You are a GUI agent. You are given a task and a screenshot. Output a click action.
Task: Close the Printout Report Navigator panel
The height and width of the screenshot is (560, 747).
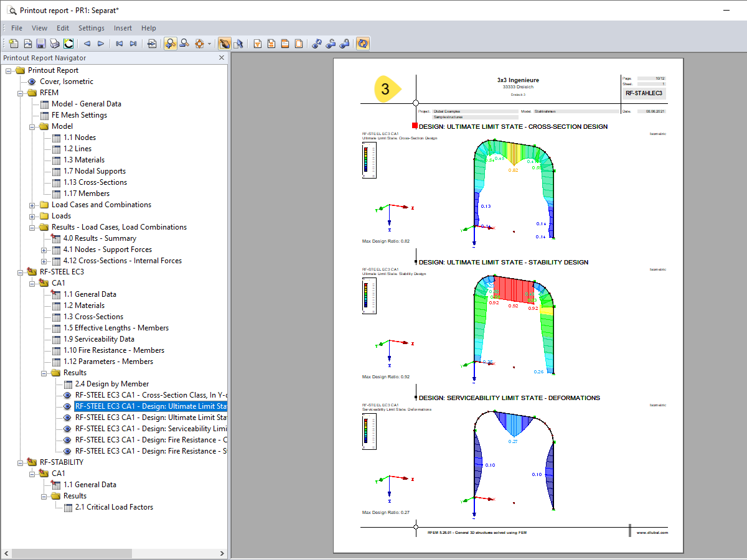tap(221, 57)
